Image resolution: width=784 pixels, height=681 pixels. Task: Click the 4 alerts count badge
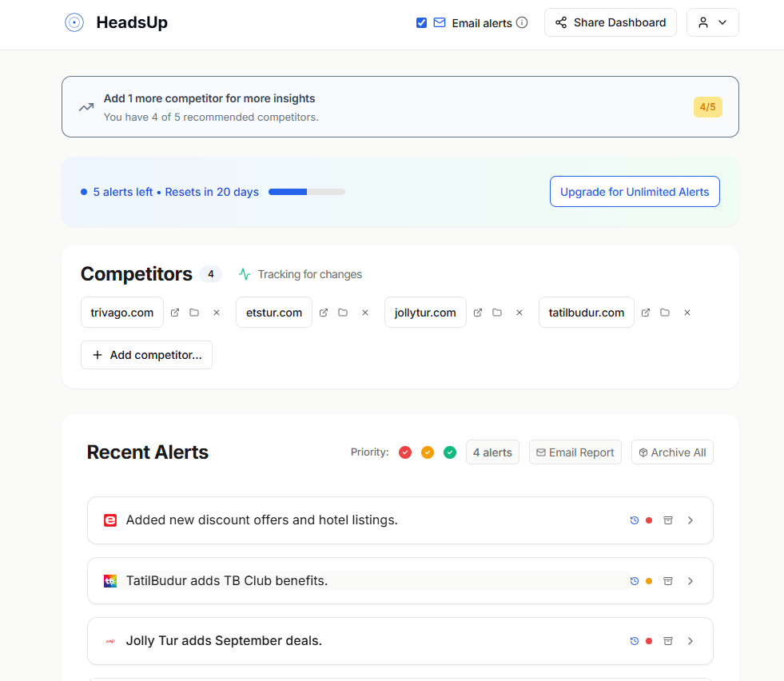(x=492, y=452)
